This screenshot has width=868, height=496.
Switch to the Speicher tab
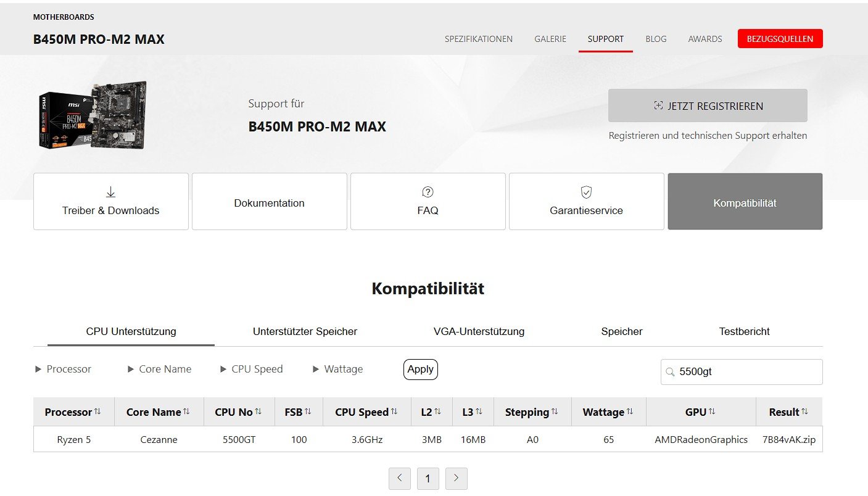(x=622, y=331)
